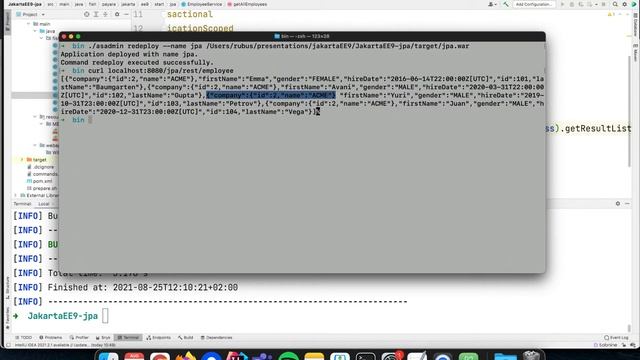Click the zsh terminal window title bar
The height and width of the screenshot is (360, 640).
point(302,36)
